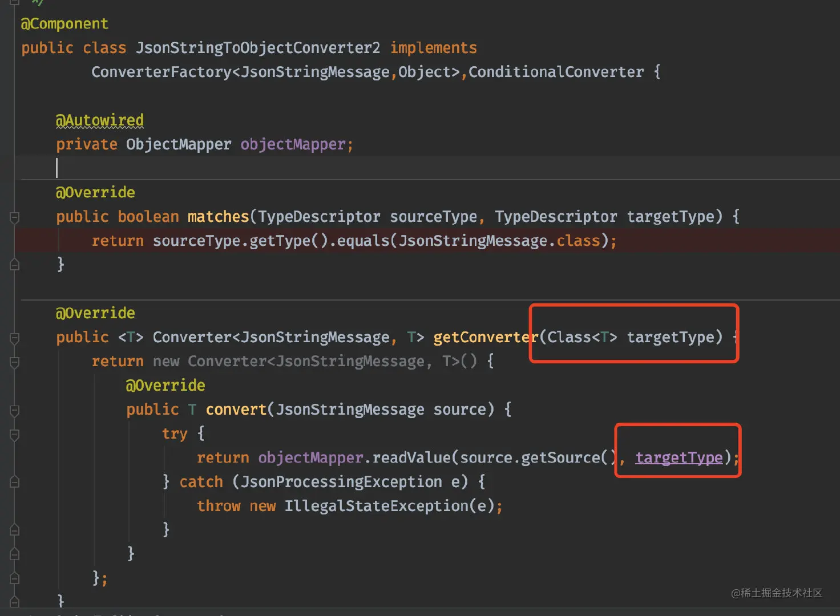The width and height of the screenshot is (840, 616).
Task: Click ConverterFactory in the class declaration
Action: pos(161,72)
